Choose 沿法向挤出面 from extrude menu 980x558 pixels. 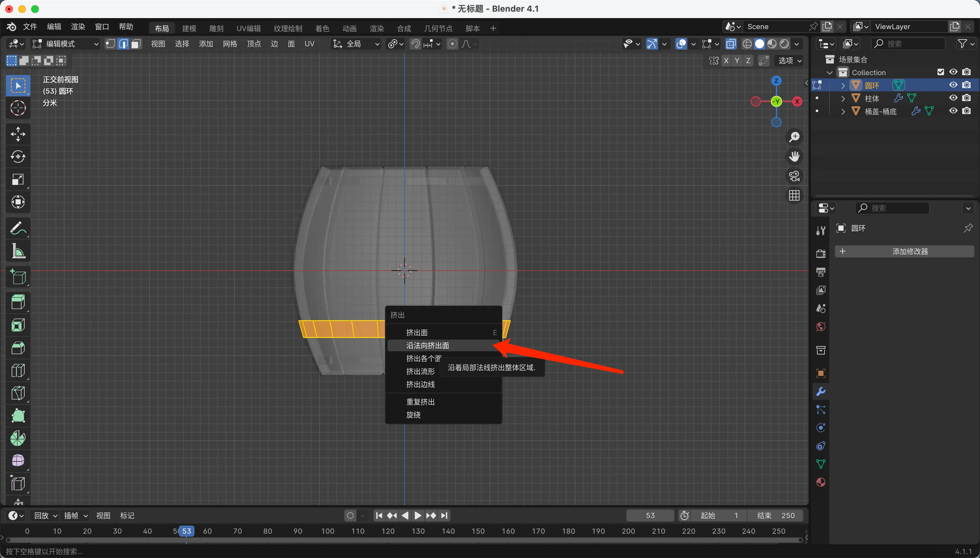pyautogui.click(x=427, y=345)
